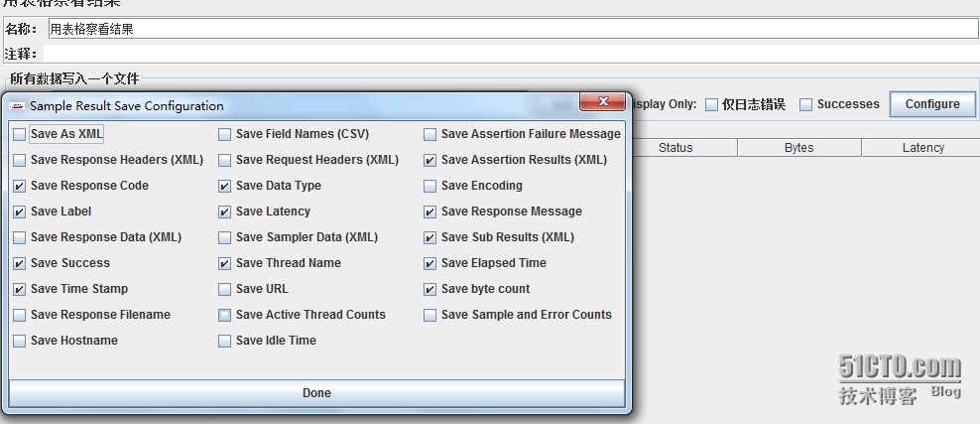The image size is (980, 424).
Task: Sort by the Latency column header
Action: [922, 148]
